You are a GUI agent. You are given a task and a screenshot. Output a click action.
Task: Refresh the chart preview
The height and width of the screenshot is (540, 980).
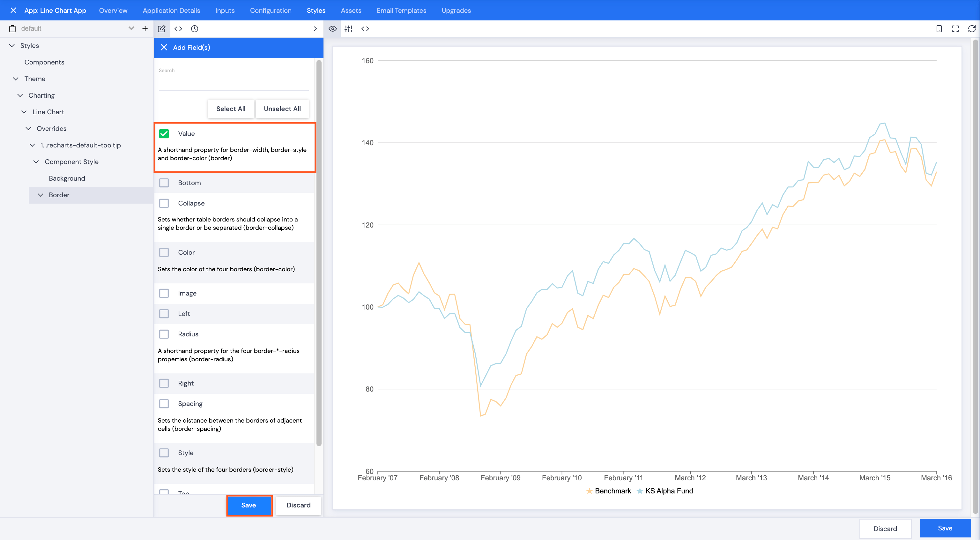[972, 28]
